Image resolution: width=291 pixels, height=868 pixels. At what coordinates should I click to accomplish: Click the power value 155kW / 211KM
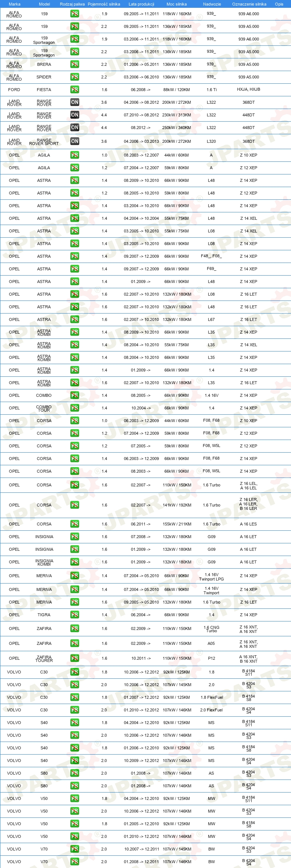(x=177, y=524)
